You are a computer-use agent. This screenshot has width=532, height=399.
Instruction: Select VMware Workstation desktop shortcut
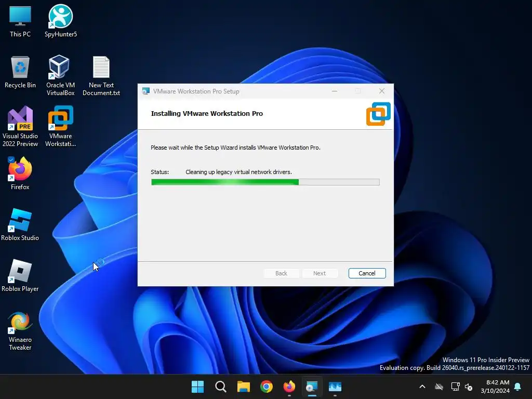[x=60, y=126]
